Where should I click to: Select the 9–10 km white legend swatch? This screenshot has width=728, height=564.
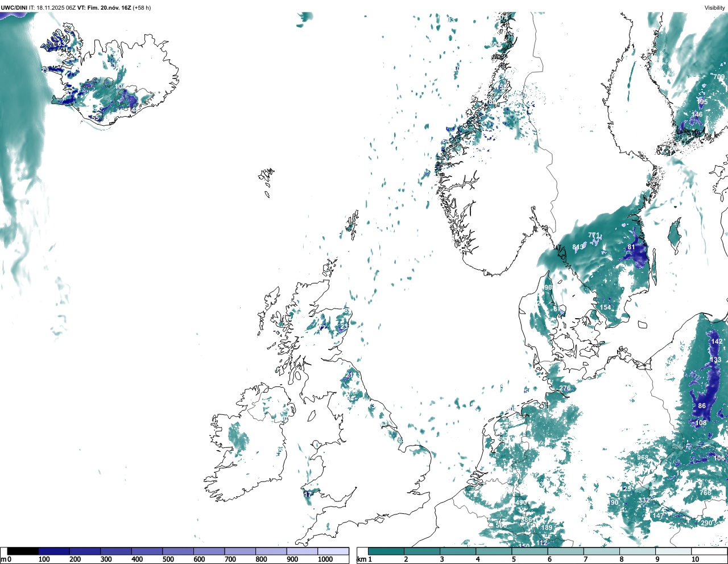click(674, 551)
